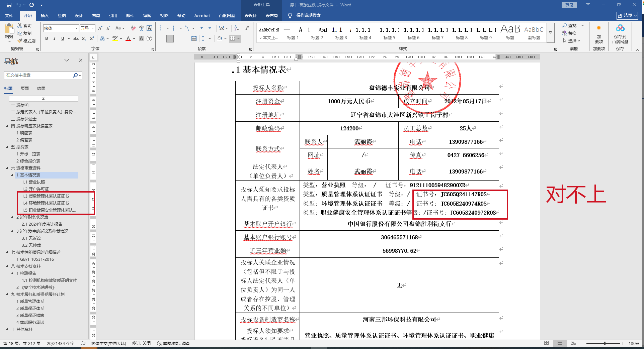The height and width of the screenshot is (349, 644).
Task: Open the 审阅 ribbon tab
Action: pyautogui.click(x=147, y=15)
